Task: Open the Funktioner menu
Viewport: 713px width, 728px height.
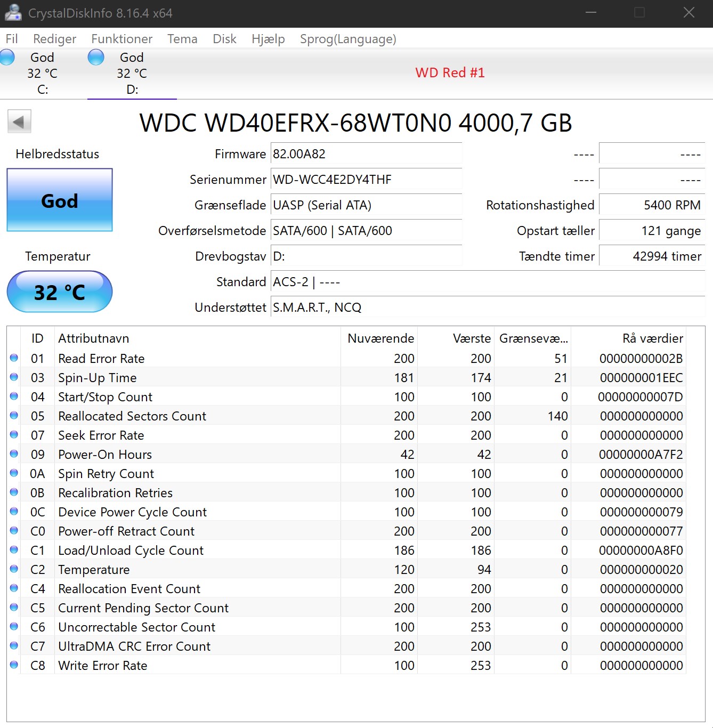Action: coord(121,39)
